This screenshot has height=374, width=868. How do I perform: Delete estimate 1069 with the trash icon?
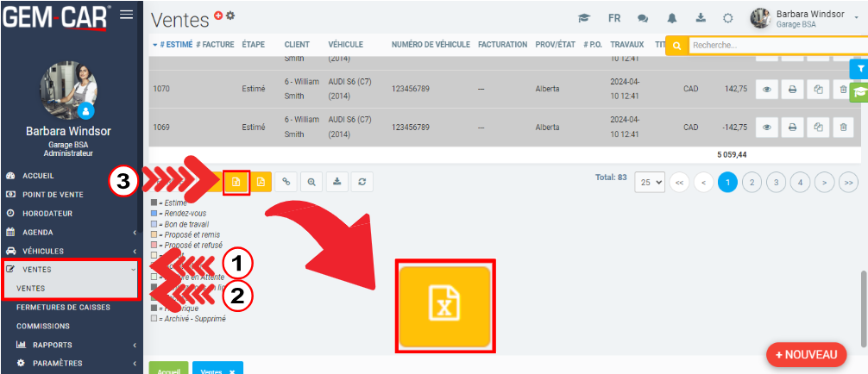pos(844,127)
